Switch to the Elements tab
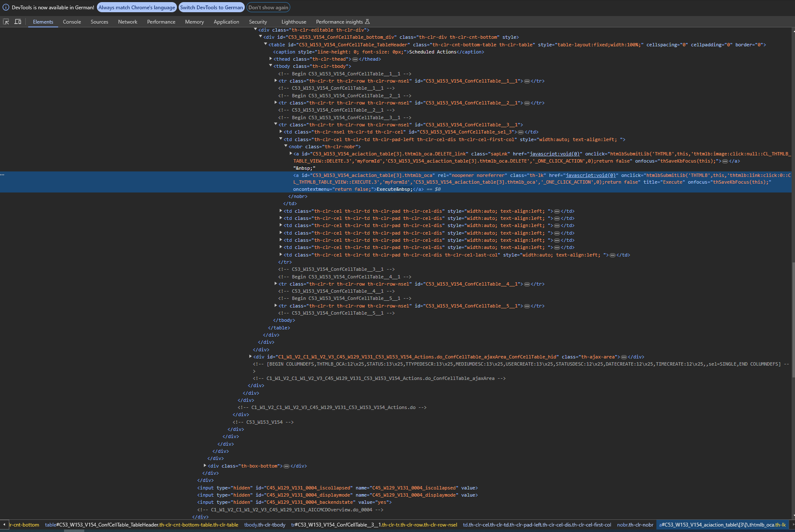This screenshot has width=795, height=532. 43,22
